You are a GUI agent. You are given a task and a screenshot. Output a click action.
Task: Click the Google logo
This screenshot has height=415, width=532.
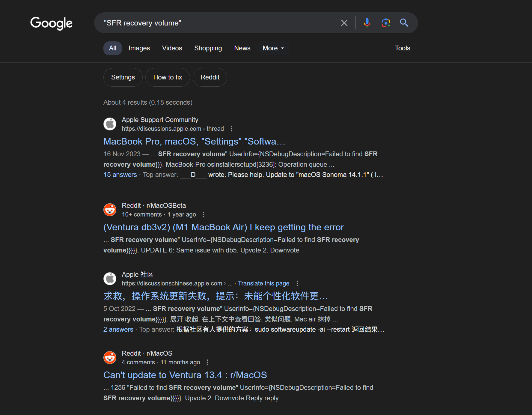[51, 23]
